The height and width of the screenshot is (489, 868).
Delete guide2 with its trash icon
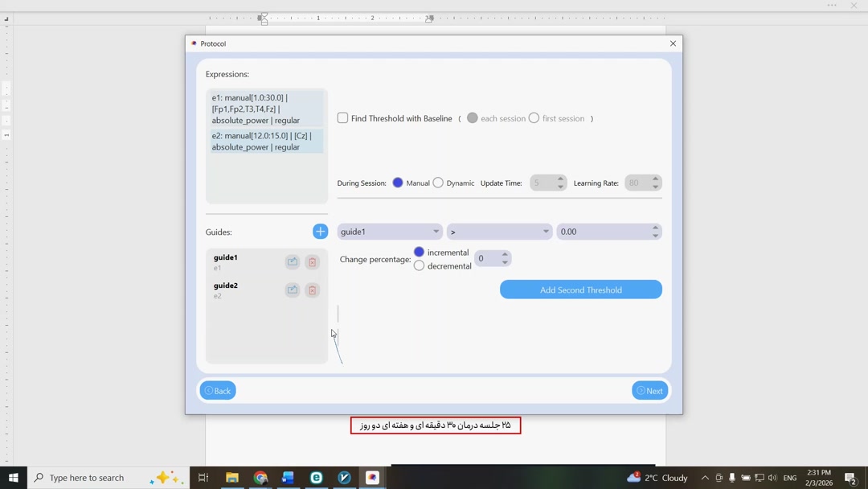pos(312,290)
